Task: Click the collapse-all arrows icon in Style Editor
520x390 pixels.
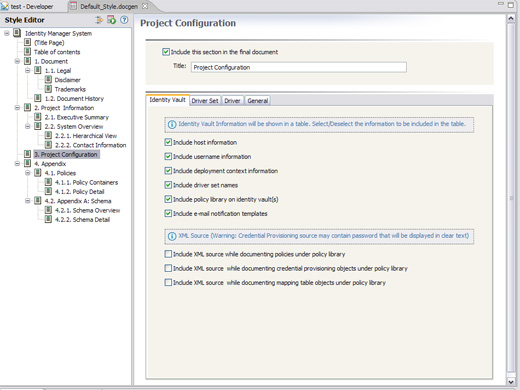Action: (x=99, y=20)
